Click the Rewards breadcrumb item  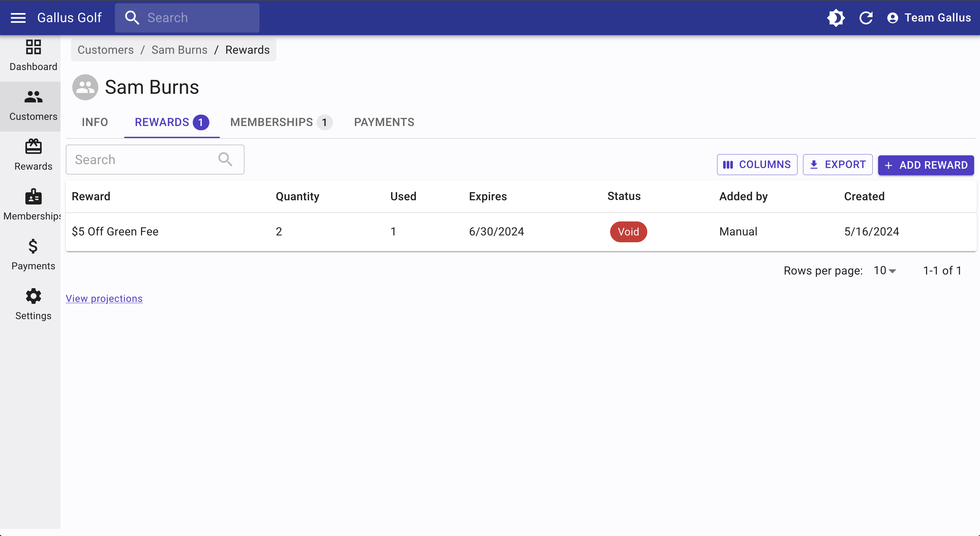coord(247,49)
